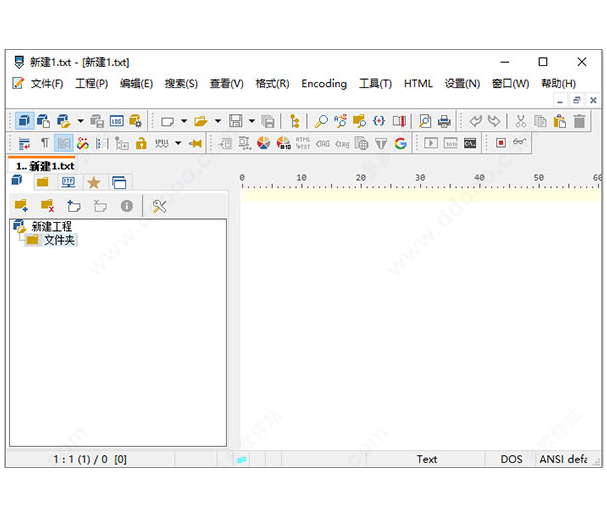
Task: Switch to the windows list panel tab
Action: (119, 182)
